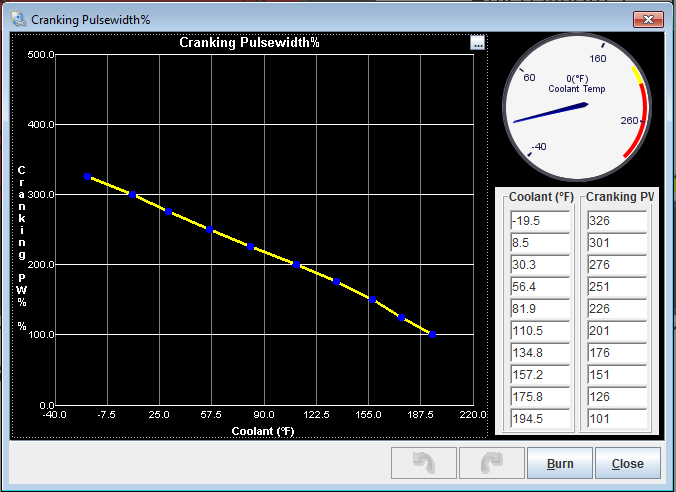Click the redo arrow button
The width and height of the screenshot is (676, 492).
pos(491,464)
